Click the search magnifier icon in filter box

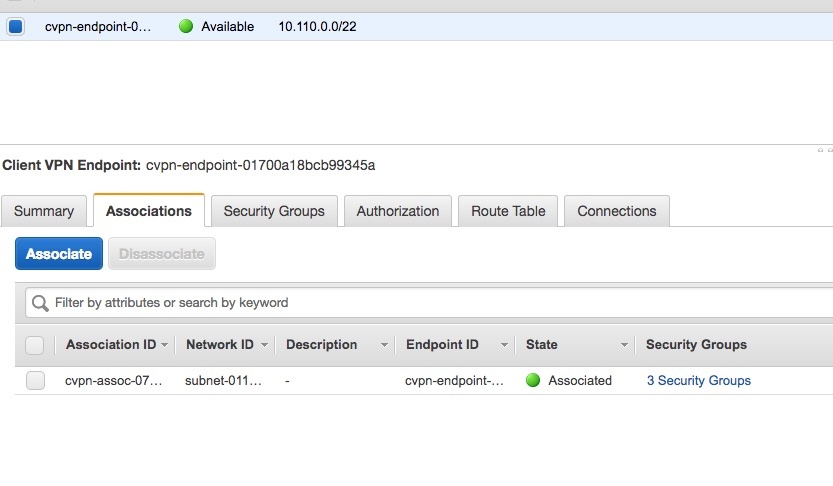click(40, 303)
